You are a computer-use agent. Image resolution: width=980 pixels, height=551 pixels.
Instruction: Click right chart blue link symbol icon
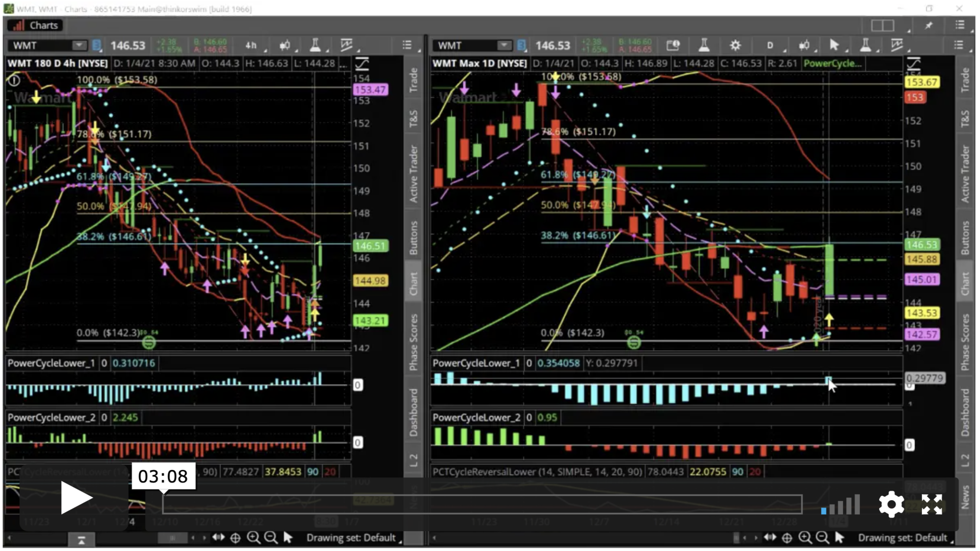(x=521, y=45)
